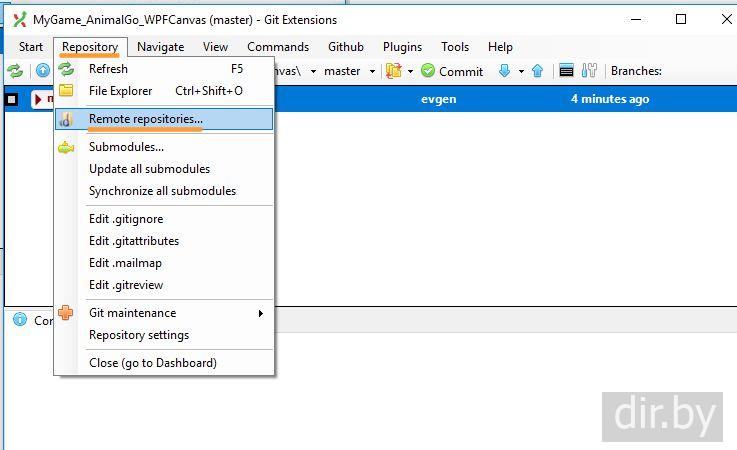Click the File Explorer folder icon
The height and width of the screenshot is (450, 737).
click(66, 91)
